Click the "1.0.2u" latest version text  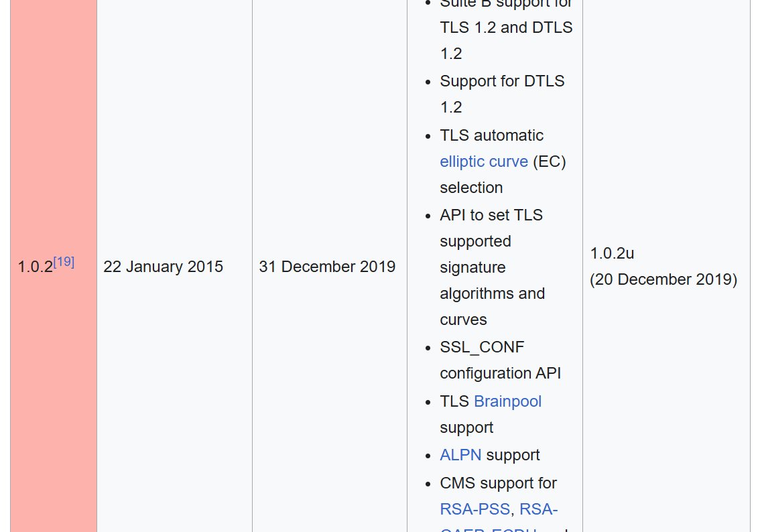click(612, 253)
